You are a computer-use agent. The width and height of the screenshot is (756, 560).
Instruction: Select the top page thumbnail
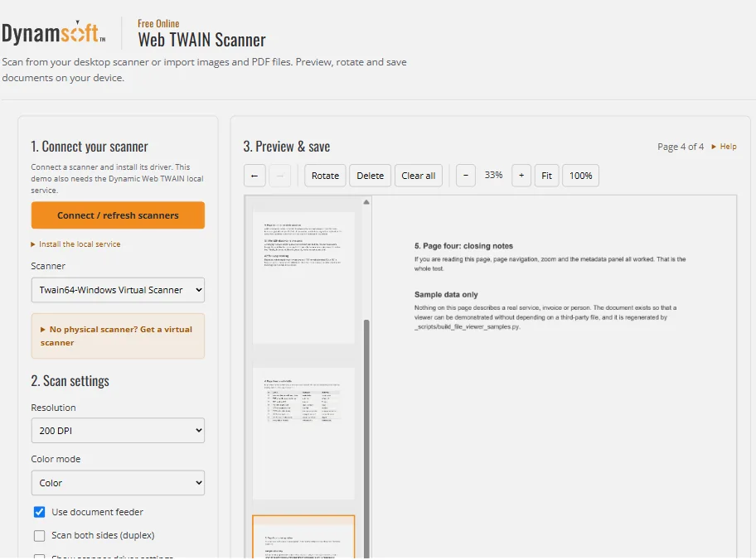tap(303, 278)
